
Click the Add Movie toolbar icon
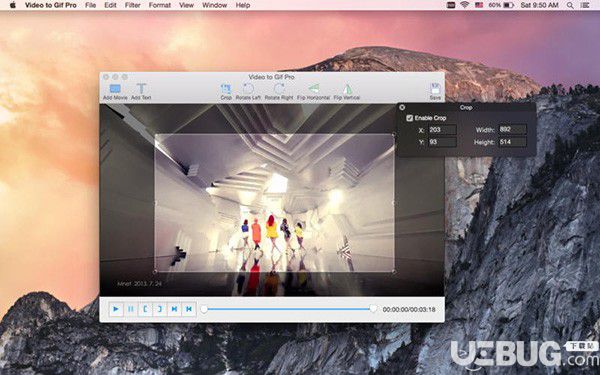[115, 89]
